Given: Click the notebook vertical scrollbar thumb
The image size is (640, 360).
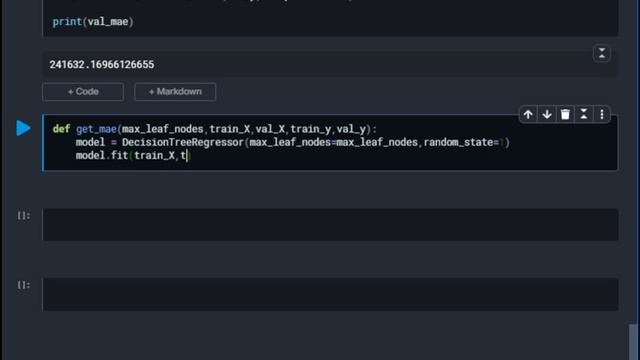Looking at the screenshot, I should pyautogui.click(x=633, y=342).
